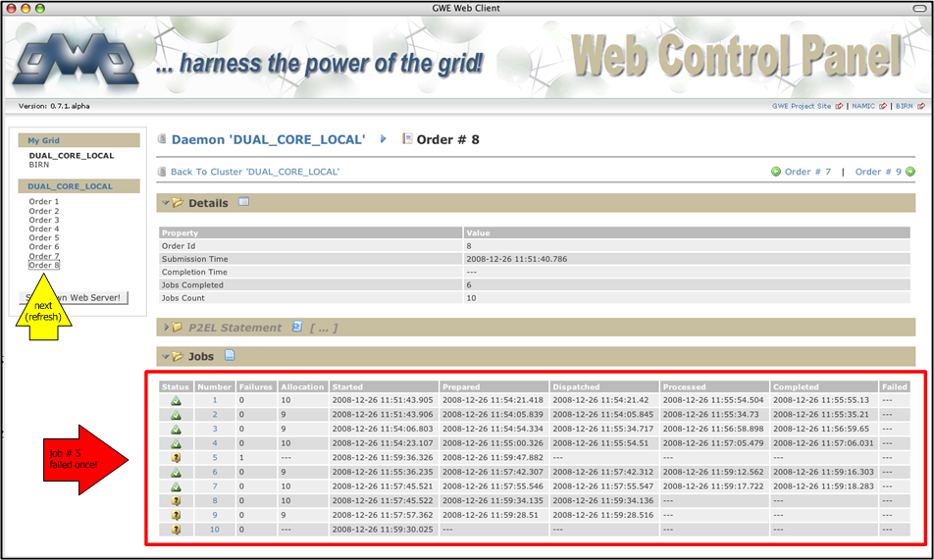Click the status icon of job 6
This screenshot has width=934, height=560.
pyautogui.click(x=176, y=473)
